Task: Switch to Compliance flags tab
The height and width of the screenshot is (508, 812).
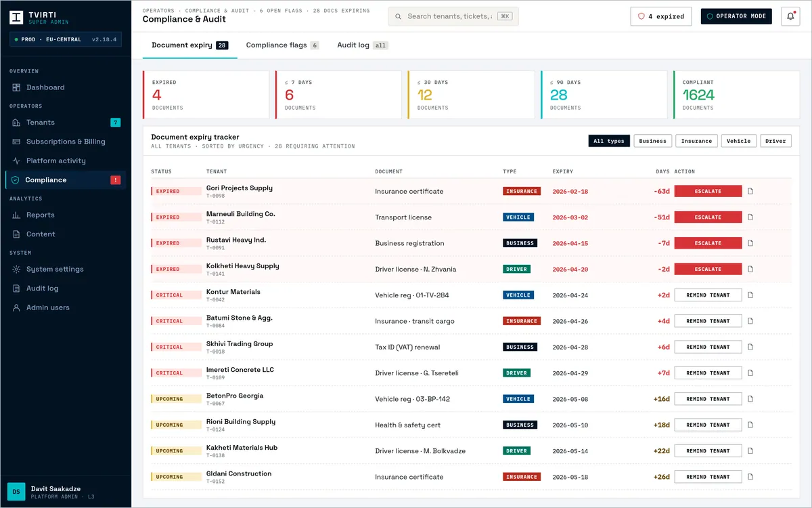Action: coord(282,45)
